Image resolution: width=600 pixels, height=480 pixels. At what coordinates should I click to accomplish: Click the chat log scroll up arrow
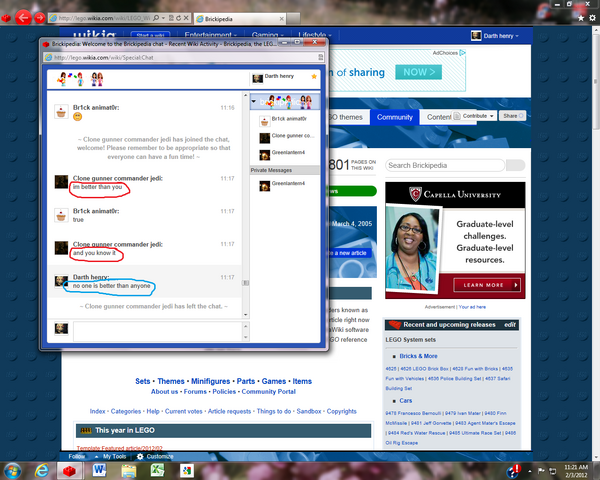coord(246,95)
